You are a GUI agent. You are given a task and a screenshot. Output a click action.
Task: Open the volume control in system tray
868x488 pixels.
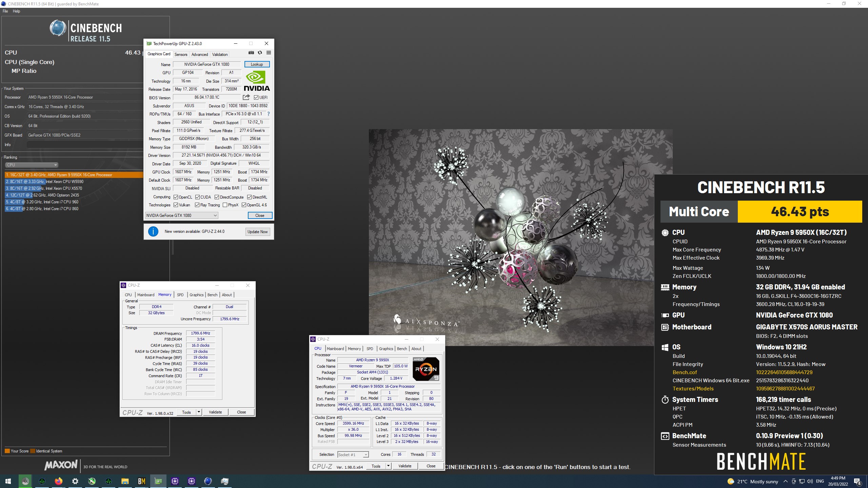(x=810, y=481)
